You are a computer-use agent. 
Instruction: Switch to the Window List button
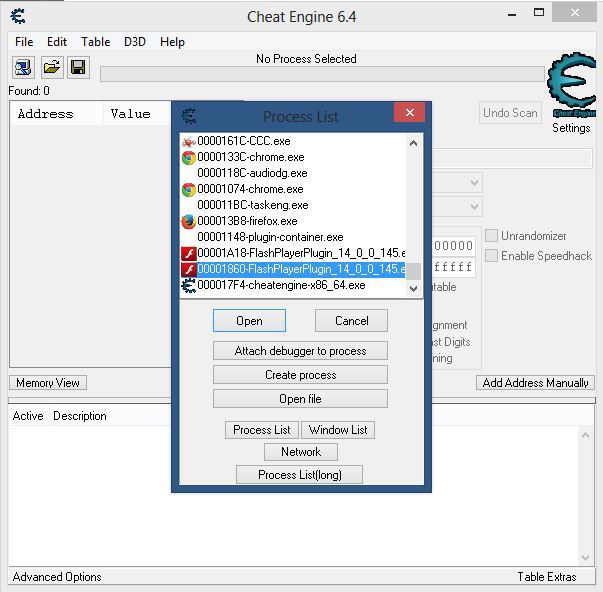point(338,430)
